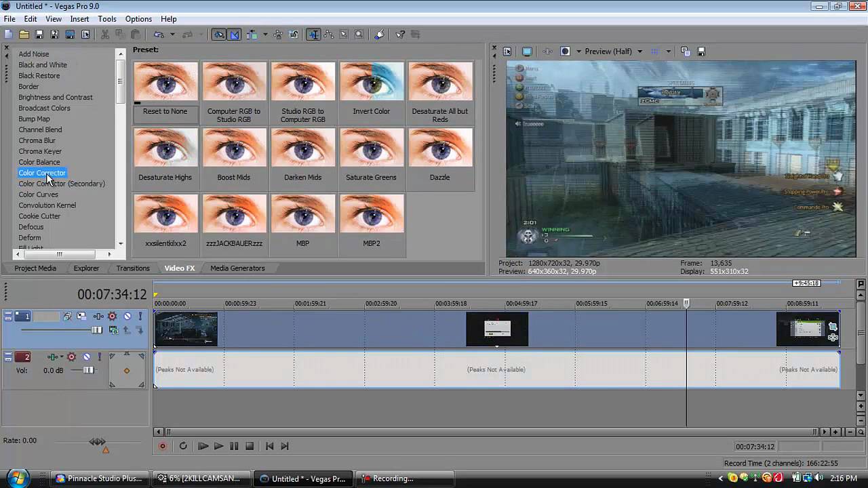
Task: Toggle Auto Ripple in the toolbar
Action: point(252,35)
